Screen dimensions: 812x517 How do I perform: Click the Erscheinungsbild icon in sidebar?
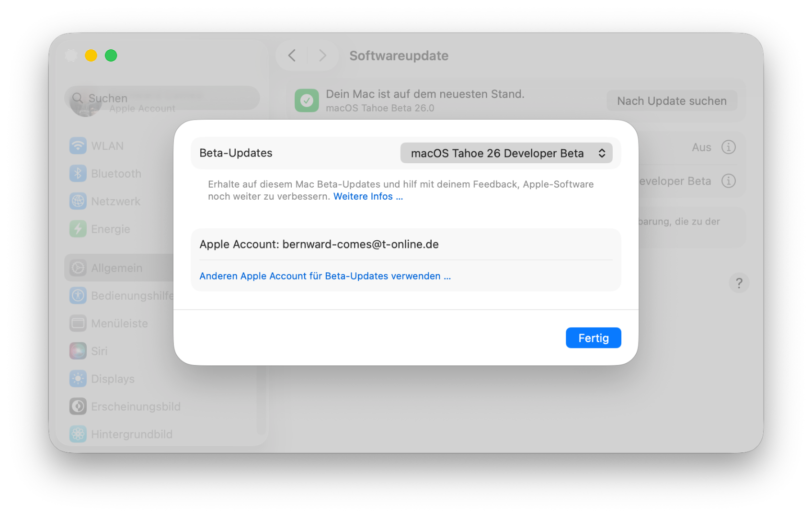(x=78, y=406)
